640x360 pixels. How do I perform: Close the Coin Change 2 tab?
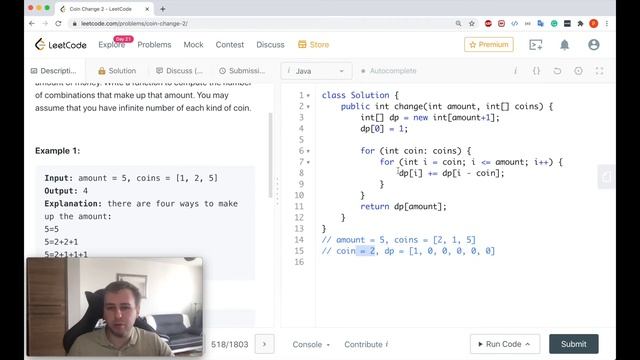point(147,9)
